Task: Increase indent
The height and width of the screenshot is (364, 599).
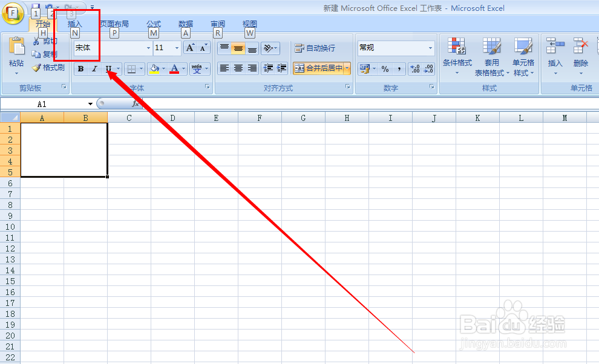Action: click(282, 68)
